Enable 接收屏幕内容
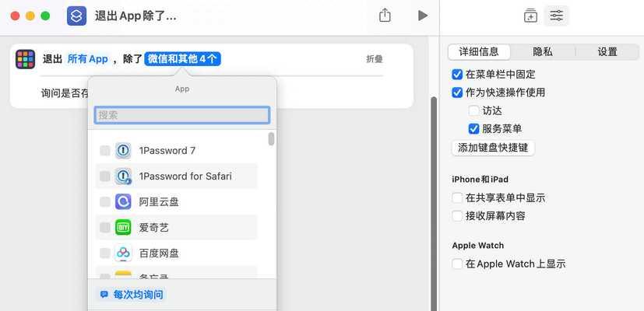 [457, 216]
